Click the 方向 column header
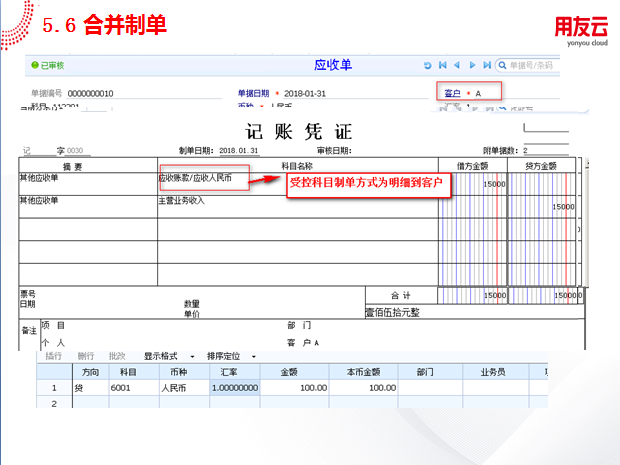Image resolution: width=620 pixels, height=465 pixels. pos(91,372)
